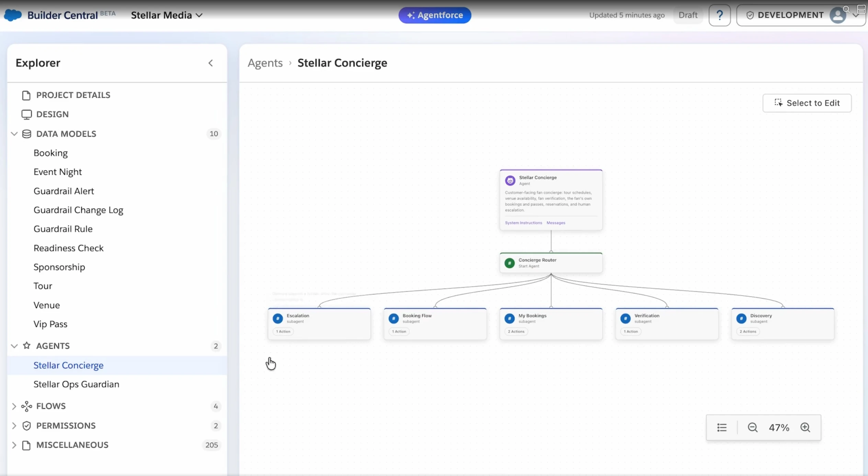Viewport: 868px width, 476px height.
Task: Click the Escalation subagent hash icon
Action: 277,318
